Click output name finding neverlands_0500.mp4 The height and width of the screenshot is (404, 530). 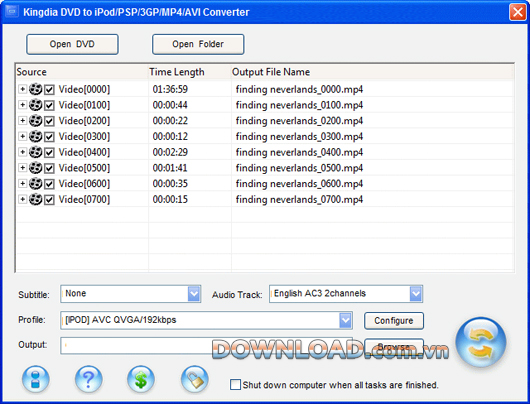[x=299, y=168]
